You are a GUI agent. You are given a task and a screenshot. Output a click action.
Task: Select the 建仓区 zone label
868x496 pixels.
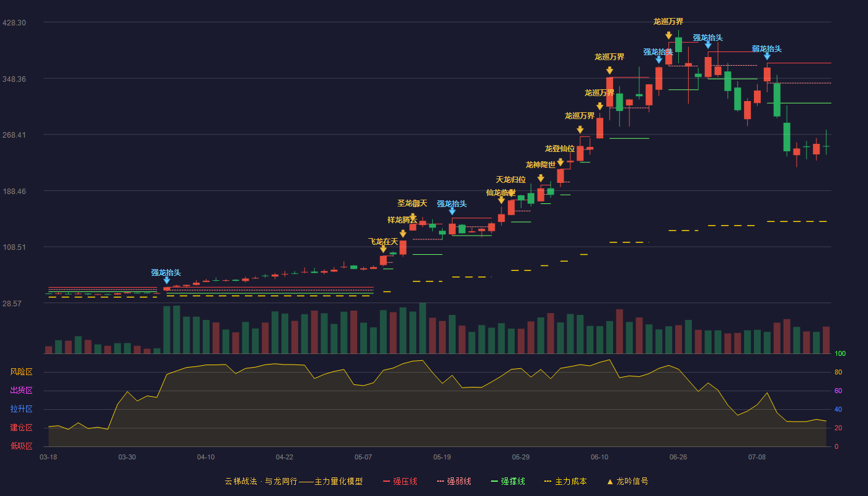[x=21, y=428]
